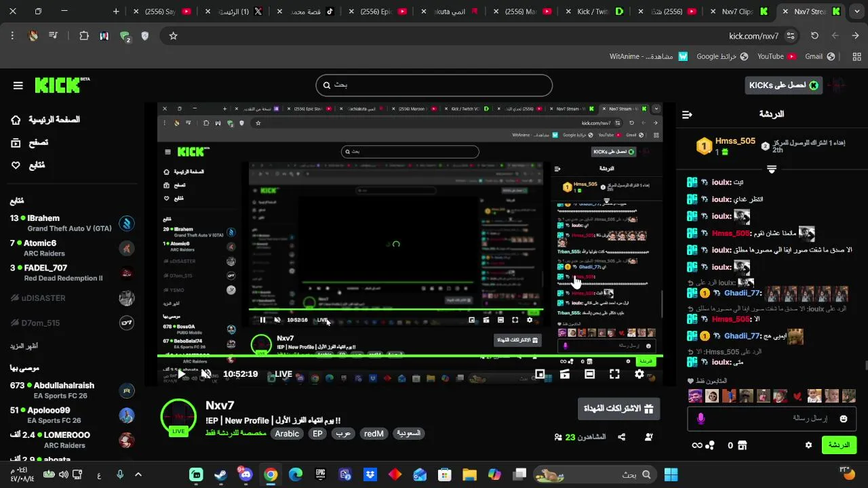Click the Nxv7 streamer avatar
This screenshot has height=488, width=868.
click(x=178, y=417)
